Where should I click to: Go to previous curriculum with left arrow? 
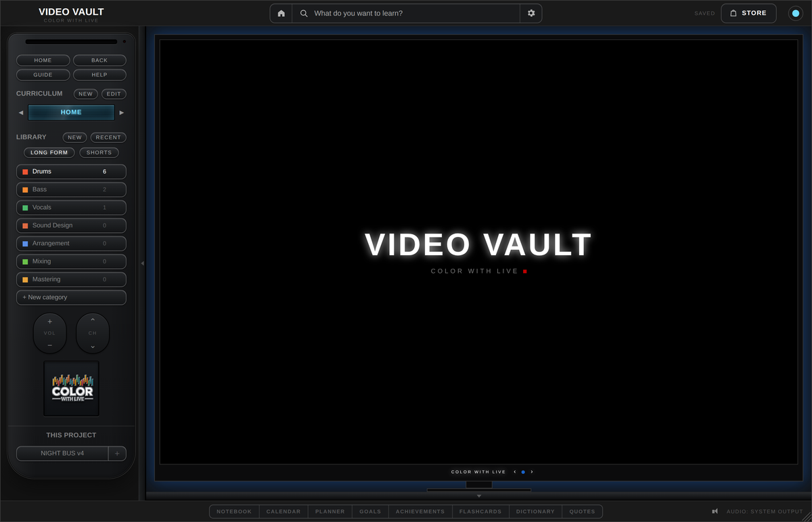(x=21, y=112)
